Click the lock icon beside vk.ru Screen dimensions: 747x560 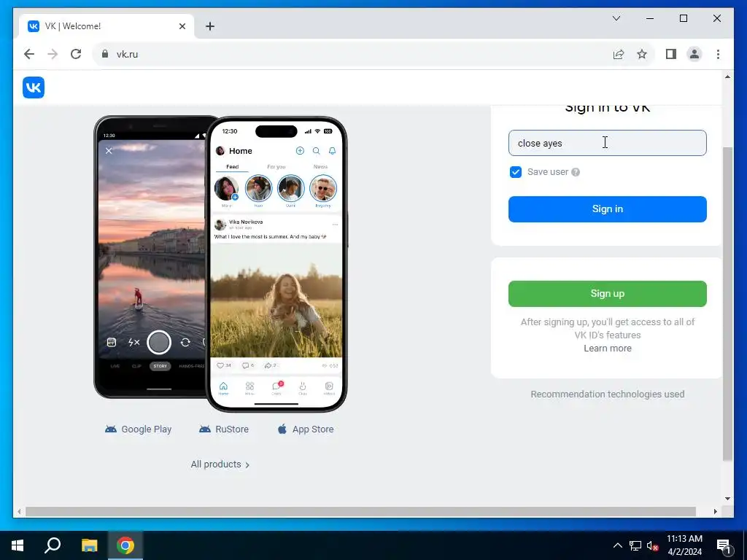click(x=105, y=54)
